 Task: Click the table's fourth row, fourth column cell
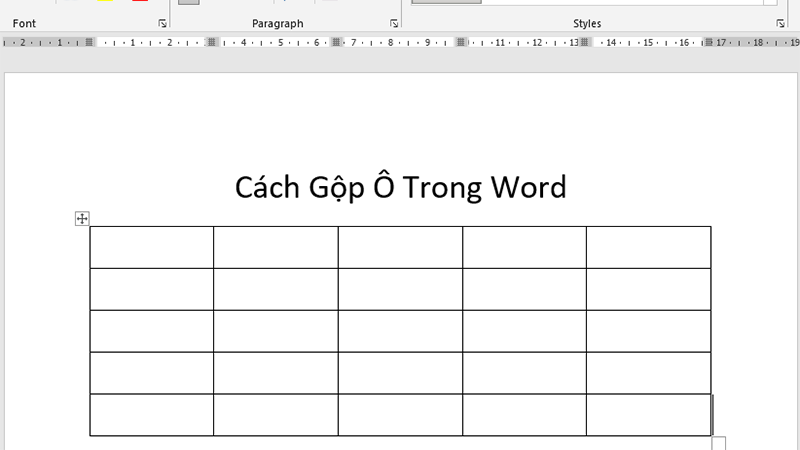point(524,373)
